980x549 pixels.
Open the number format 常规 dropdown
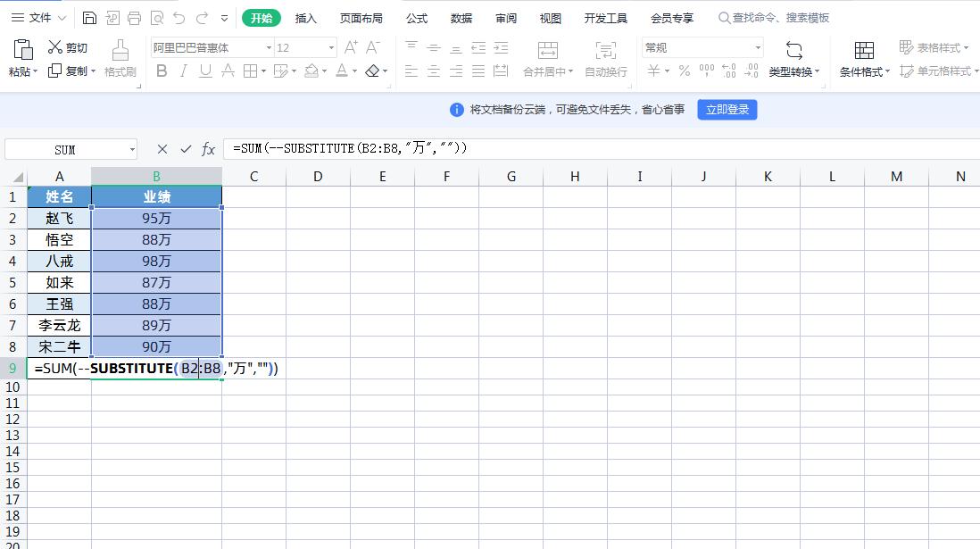758,47
